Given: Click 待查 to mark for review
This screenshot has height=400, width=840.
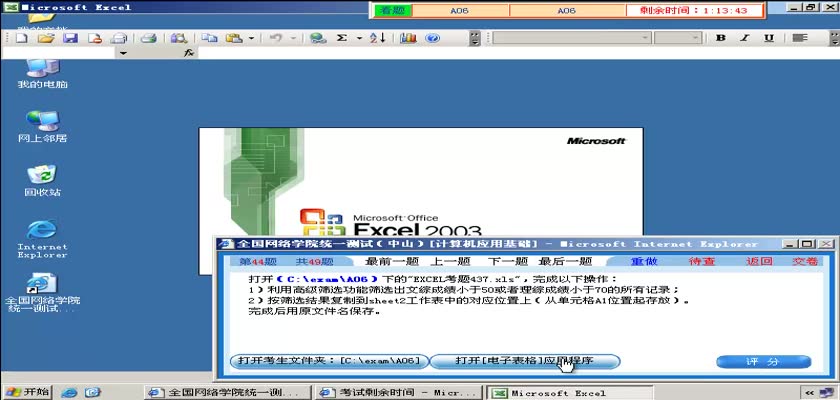Looking at the screenshot, I should pos(702,261).
